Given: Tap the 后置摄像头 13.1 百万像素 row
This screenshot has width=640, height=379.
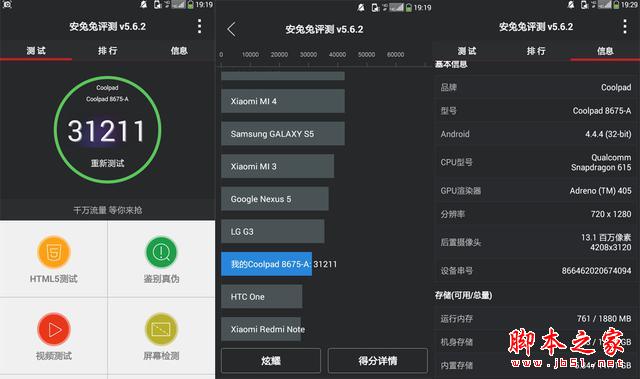Looking at the screenshot, I should (536, 242).
